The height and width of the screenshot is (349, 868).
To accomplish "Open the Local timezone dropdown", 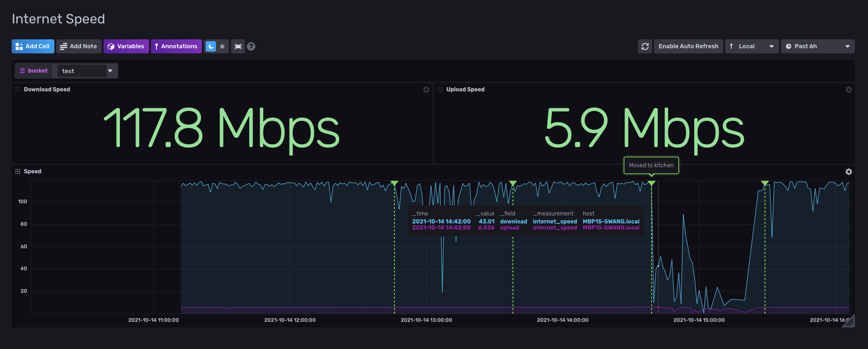I will [752, 46].
